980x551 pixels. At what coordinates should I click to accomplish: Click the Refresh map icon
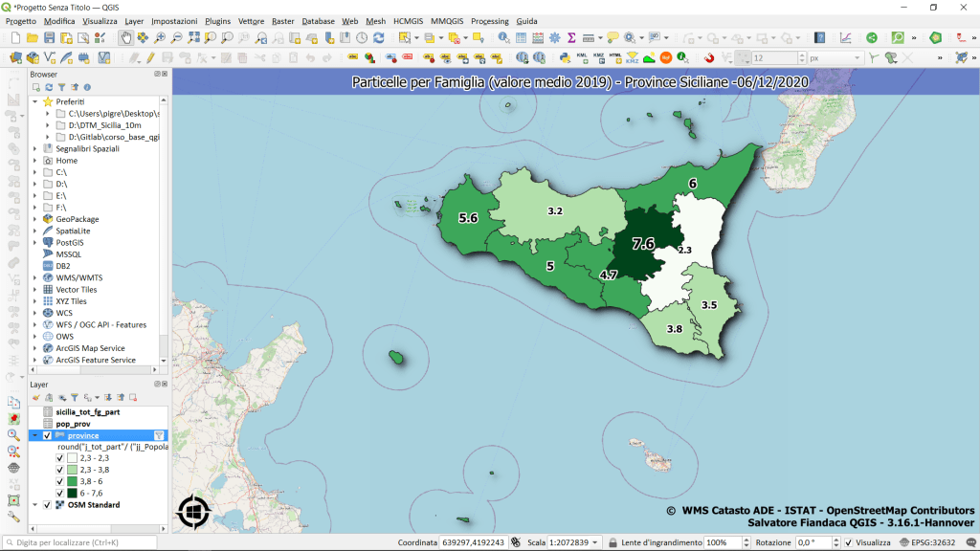[379, 38]
